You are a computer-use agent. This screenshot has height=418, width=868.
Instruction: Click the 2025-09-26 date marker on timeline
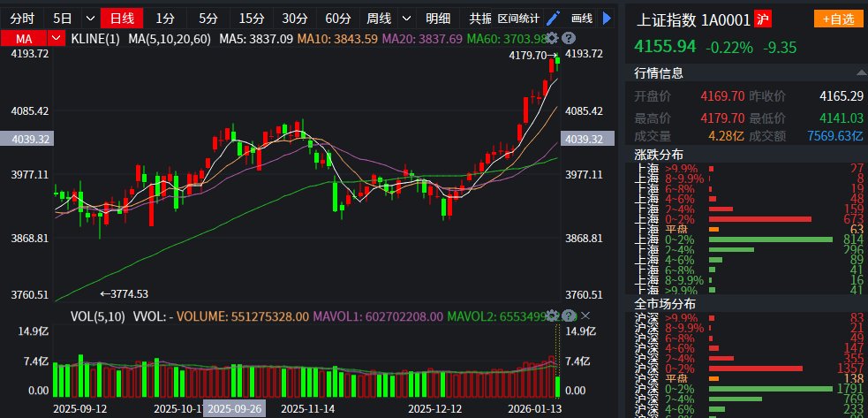pos(234,409)
